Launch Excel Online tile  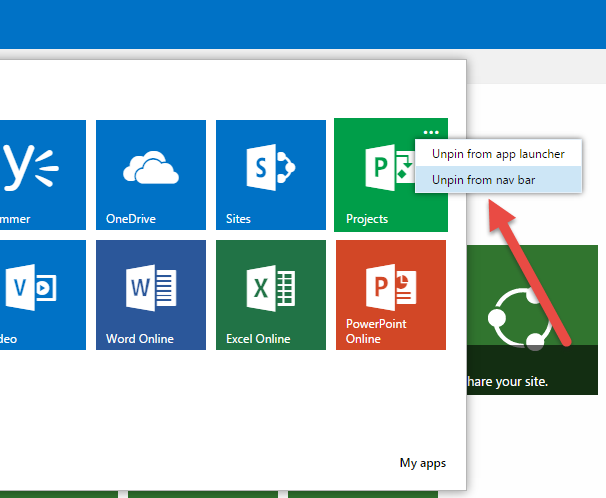click(271, 295)
